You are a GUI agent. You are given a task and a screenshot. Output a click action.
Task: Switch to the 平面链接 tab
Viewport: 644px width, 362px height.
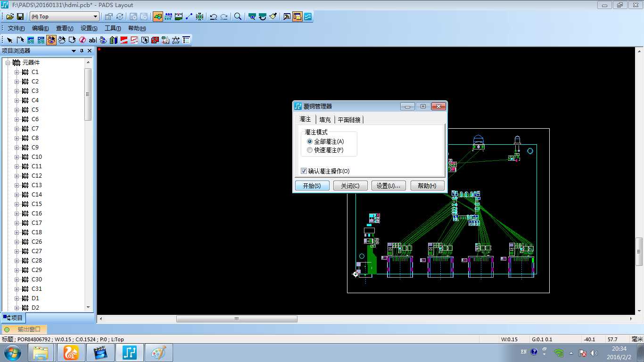point(349,120)
